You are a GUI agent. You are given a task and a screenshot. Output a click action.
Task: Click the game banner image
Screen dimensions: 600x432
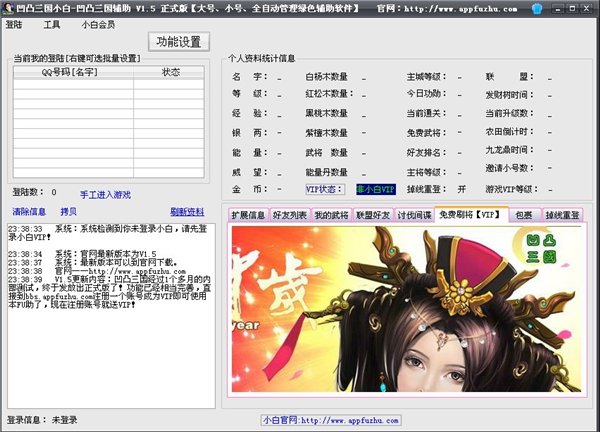[406, 309]
